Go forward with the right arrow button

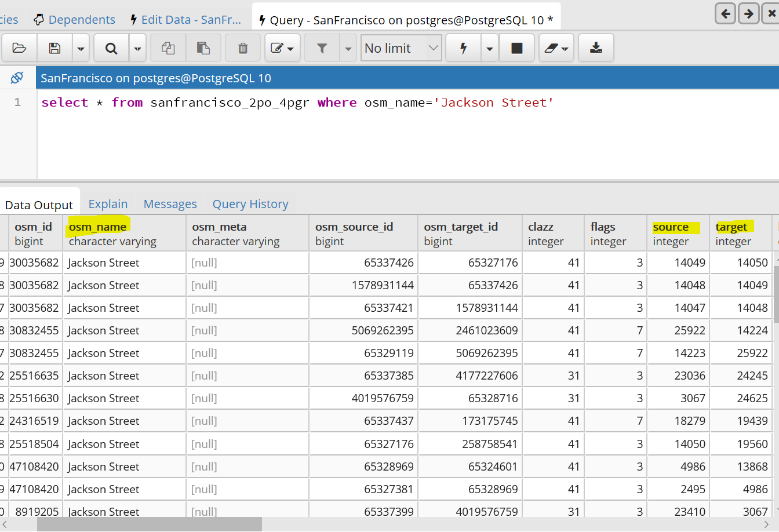pos(749,13)
